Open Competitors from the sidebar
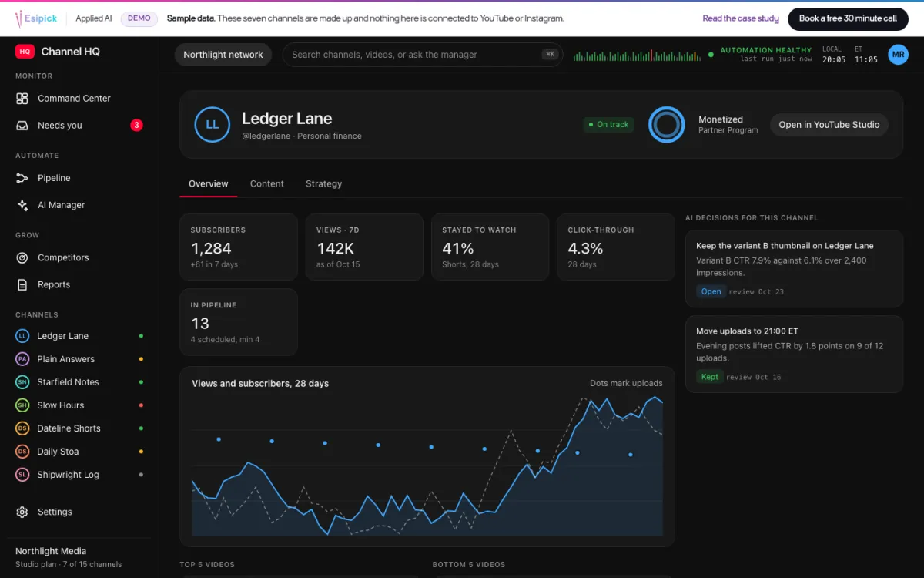924x578 pixels. [79, 258]
